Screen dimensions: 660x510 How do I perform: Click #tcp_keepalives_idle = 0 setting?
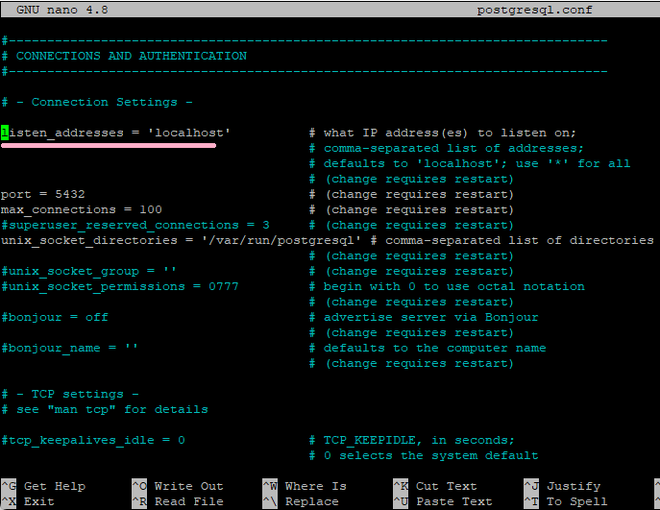pos(93,441)
